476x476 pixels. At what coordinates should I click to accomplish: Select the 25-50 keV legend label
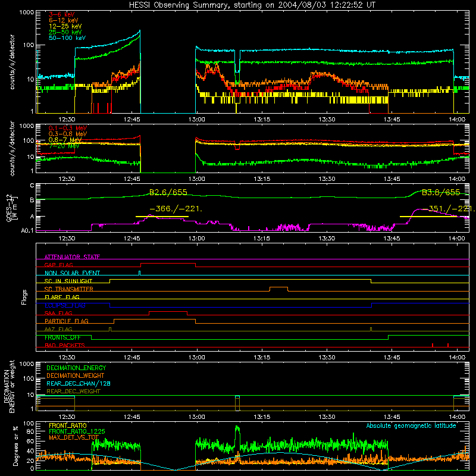pyautogui.click(x=65, y=32)
